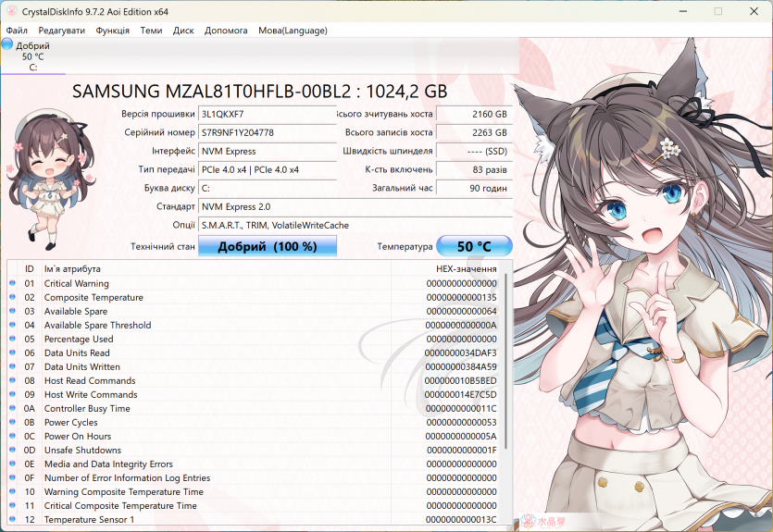
Task: Open the Функція menu
Action: tap(112, 31)
